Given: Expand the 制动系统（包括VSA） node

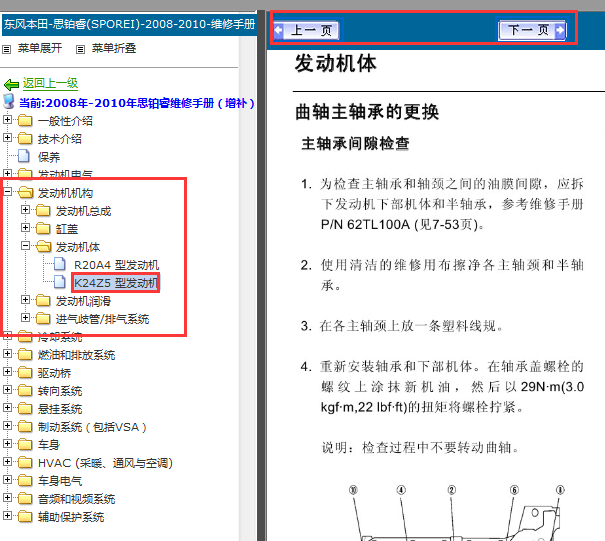Looking at the screenshot, I should (7, 426).
